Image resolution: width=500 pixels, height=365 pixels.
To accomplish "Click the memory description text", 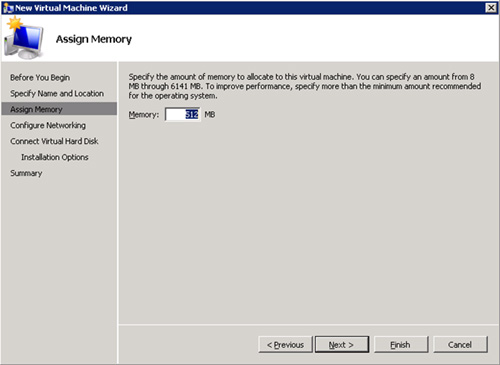I will click(x=305, y=86).
